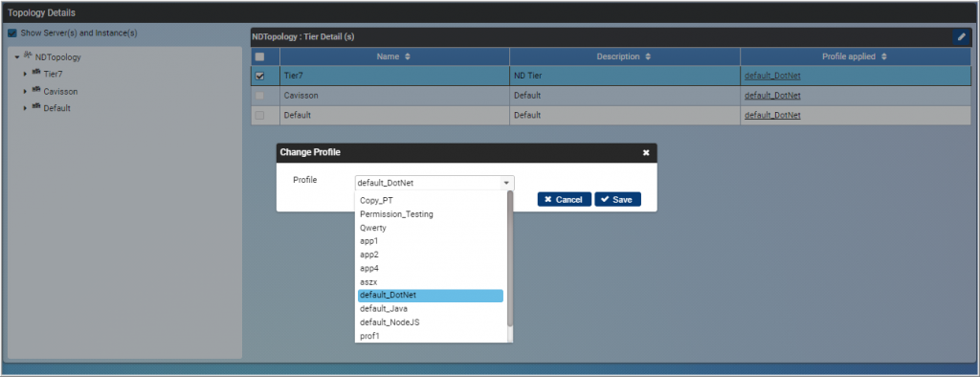Click the profile list scrollbar

[x=509, y=258]
